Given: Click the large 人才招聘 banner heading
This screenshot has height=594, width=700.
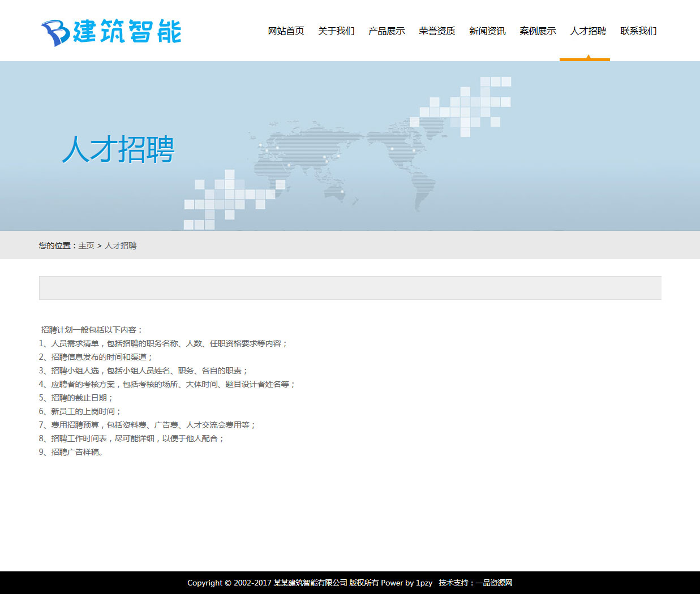Looking at the screenshot, I should point(118,150).
